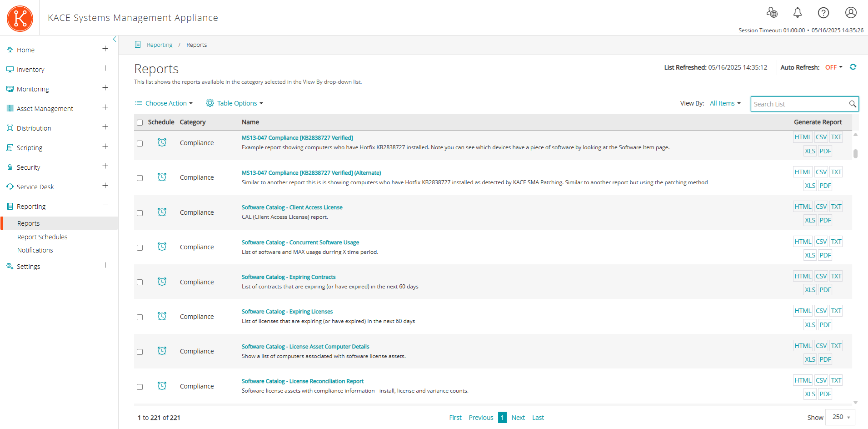Check the Client Access License row
868x429 pixels.
point(140,213)
